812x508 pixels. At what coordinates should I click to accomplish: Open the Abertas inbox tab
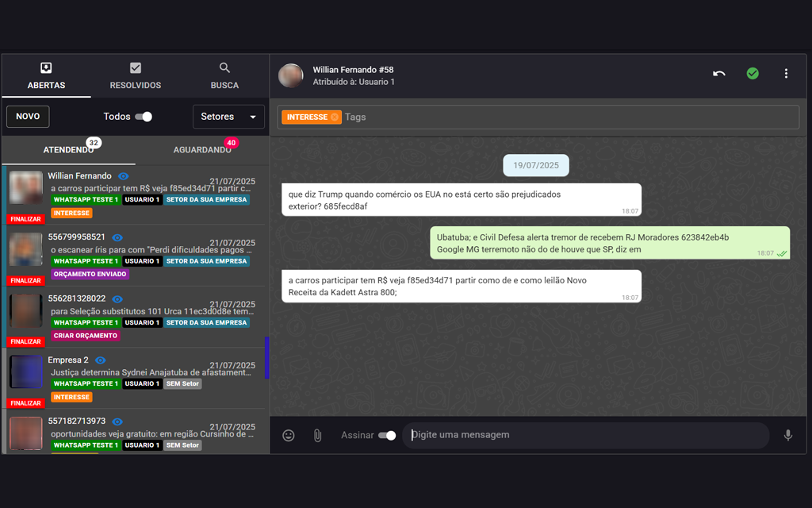tap(46, 75)
